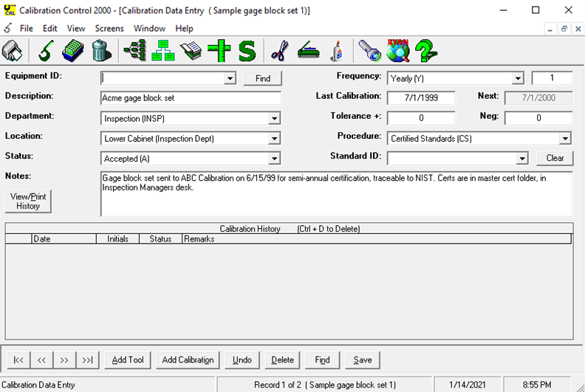585x392 pixels.
Task: Click the Remarks column header
Action: (x=377, y=239)
